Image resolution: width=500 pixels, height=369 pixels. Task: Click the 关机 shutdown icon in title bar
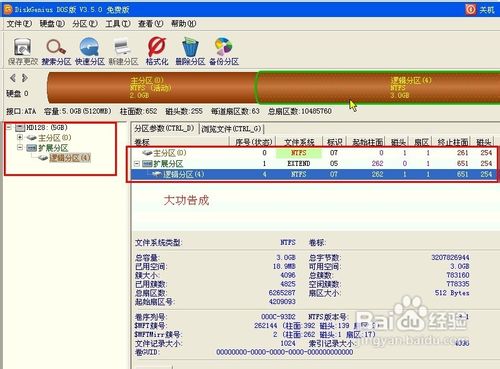click(x=471, y=9)
